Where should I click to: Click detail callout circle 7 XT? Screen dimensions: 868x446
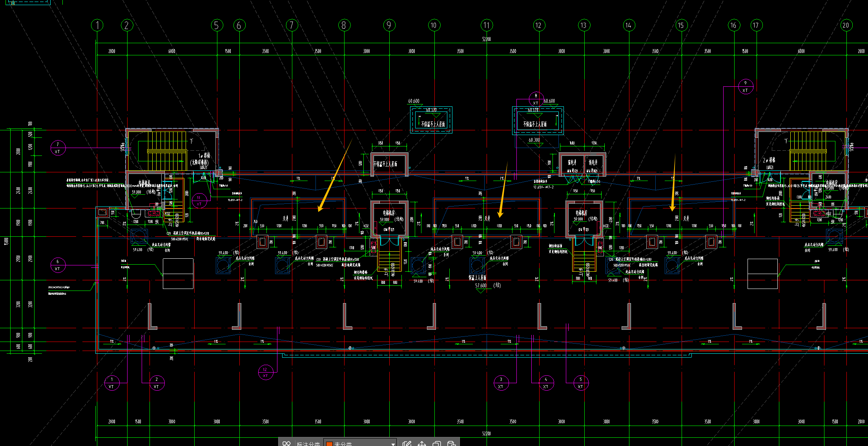click(58, 148)
